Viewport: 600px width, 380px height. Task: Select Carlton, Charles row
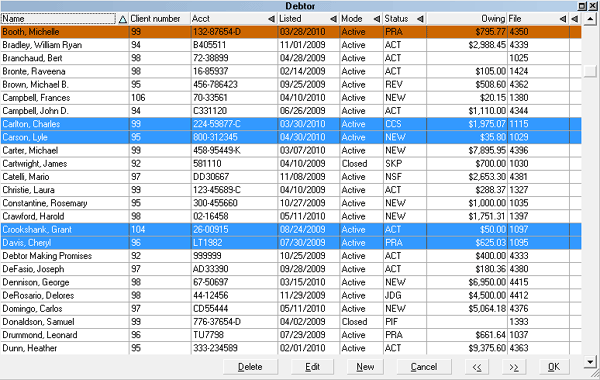click(291, 124)
